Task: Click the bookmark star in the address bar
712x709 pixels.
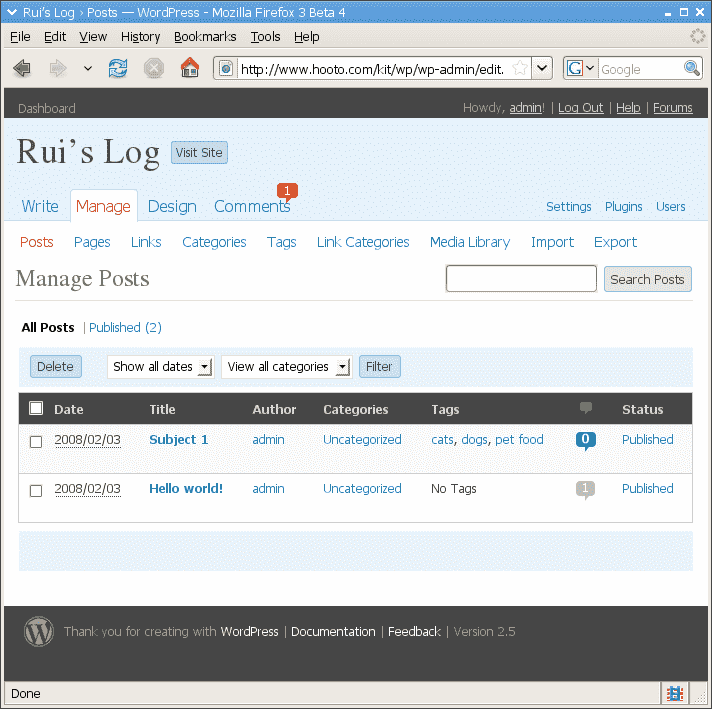Action: pyautogui.click(x=520, y=68)
